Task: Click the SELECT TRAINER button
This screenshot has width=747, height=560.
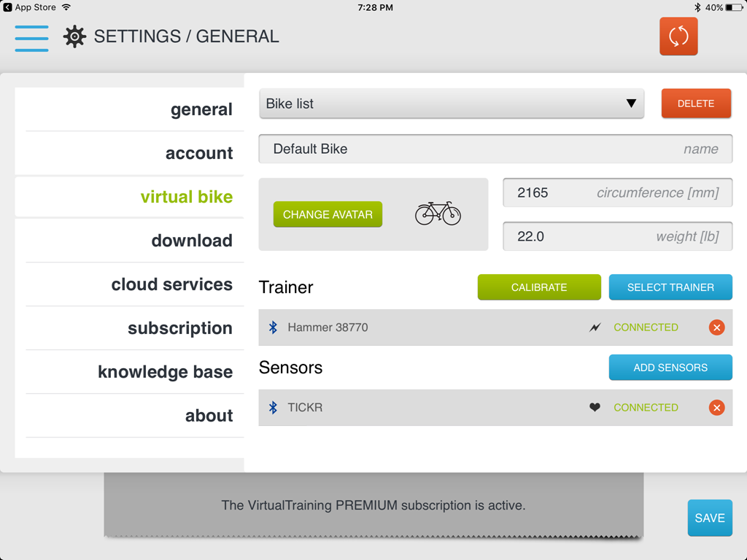Action: pos(670,287)
